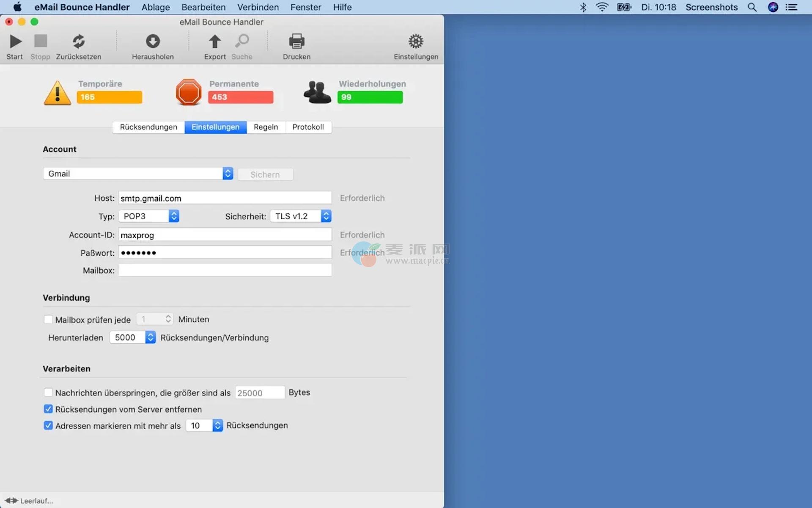Open the Sicherheit TLS v1.2 dropdown

click(x=301, y=216)
